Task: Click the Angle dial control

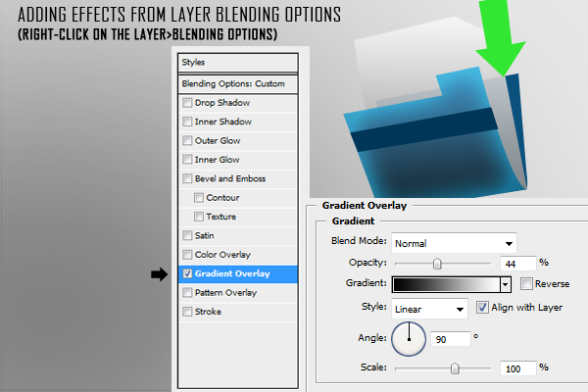Action: 409,339
